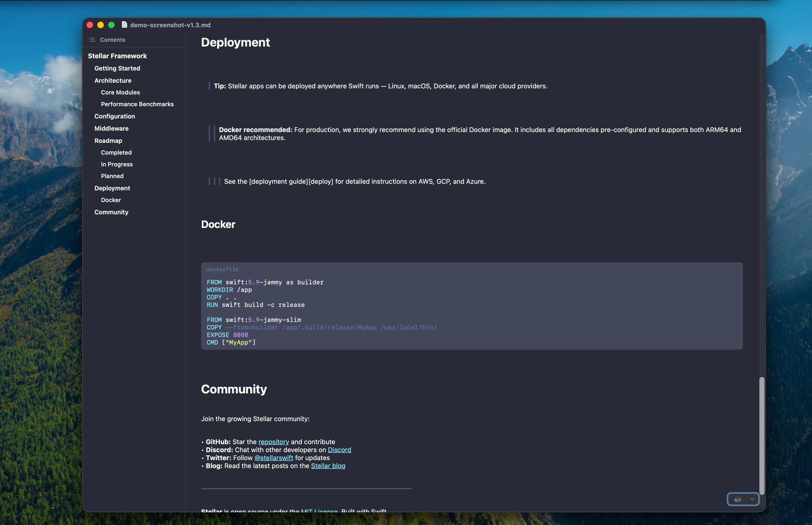Viewport: 812px width, 525px height.
Task: Click the vertical scrollbar thumb
Action: click(761, 436)
